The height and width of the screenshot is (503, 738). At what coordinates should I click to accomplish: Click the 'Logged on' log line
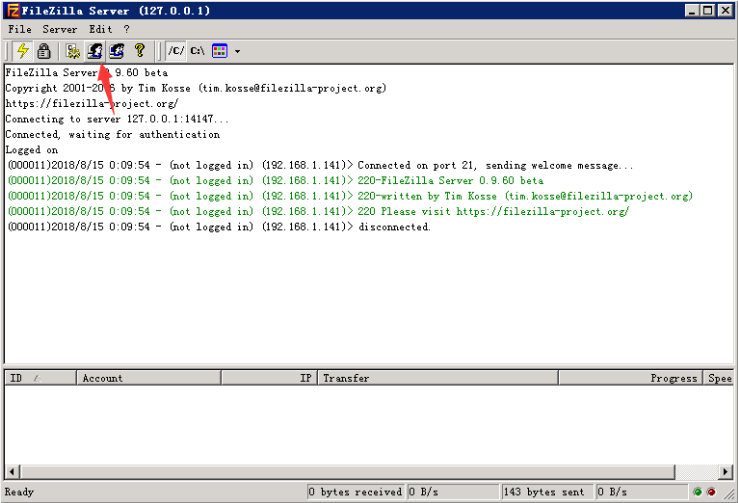click(32, 150)
